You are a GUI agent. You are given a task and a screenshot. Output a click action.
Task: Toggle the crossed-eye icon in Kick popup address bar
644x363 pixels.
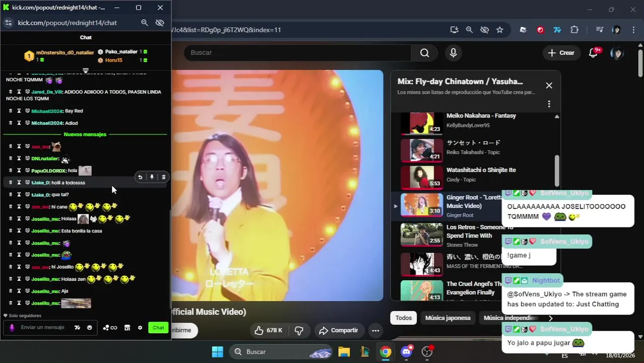pyautogui.click(x=160, y=23)
